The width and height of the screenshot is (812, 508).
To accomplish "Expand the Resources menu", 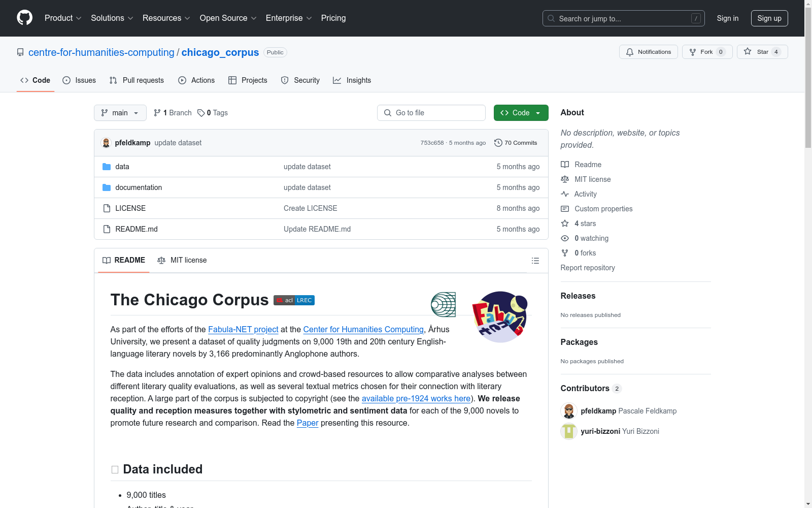I will (x=166, y=18).
